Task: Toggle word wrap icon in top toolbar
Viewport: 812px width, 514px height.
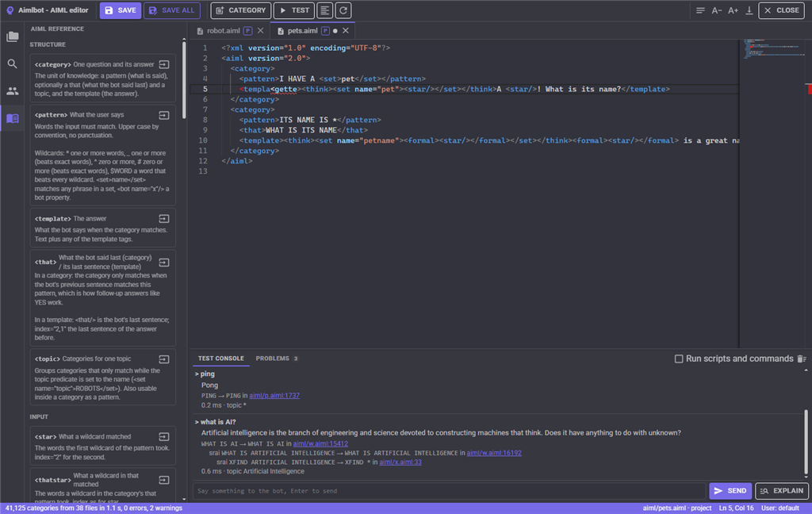Action: [x=700, y=10]
